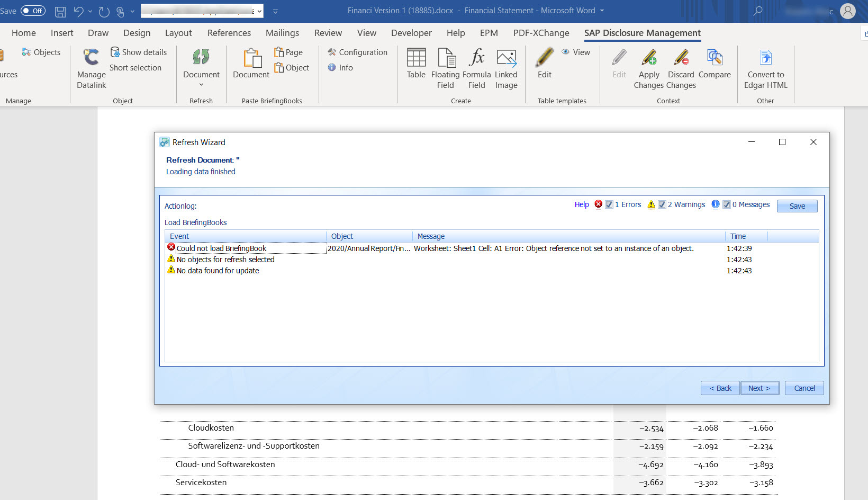Toggle the Errors filter checkbox
This screenshot has width=868, height=500.
(x=609, y=204)
